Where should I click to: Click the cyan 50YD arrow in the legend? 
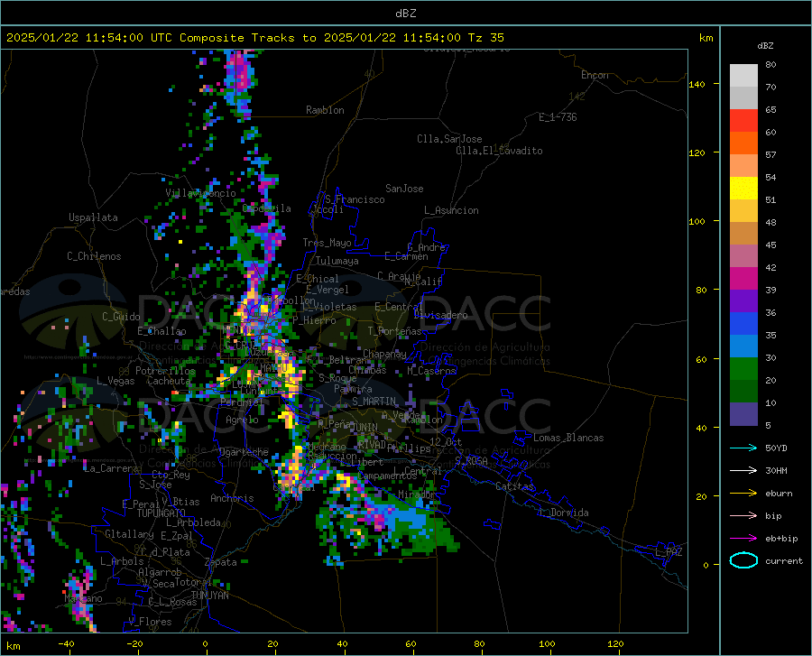tap(743, 448)
